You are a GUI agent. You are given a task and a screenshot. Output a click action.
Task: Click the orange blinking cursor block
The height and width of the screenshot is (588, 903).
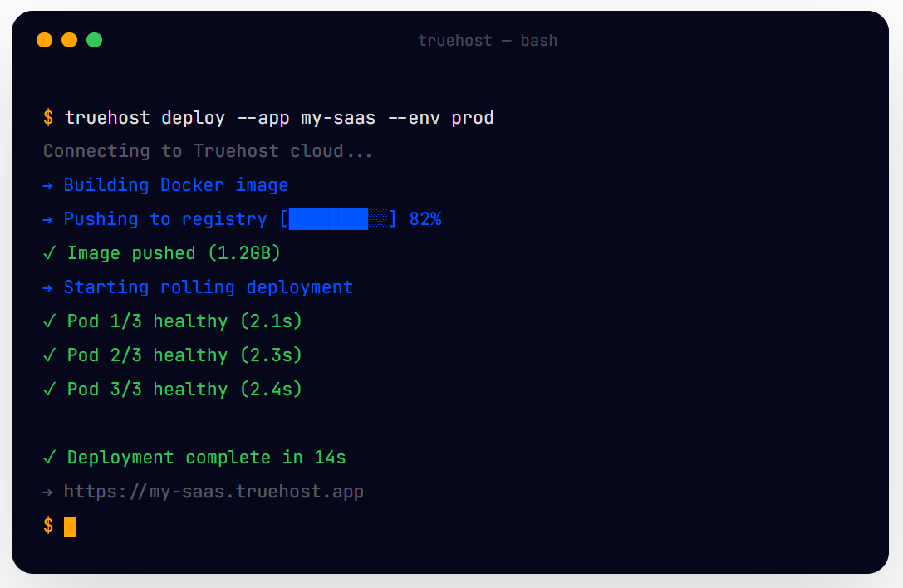tap(70, 527)
